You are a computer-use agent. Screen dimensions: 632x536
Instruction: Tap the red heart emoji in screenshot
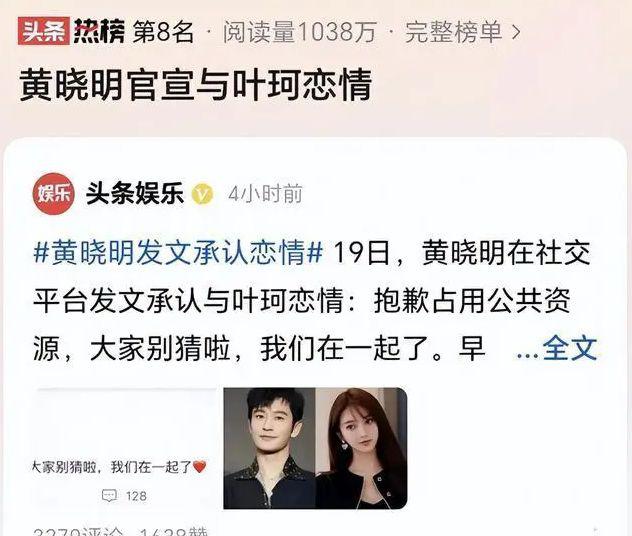click(200, 467)
